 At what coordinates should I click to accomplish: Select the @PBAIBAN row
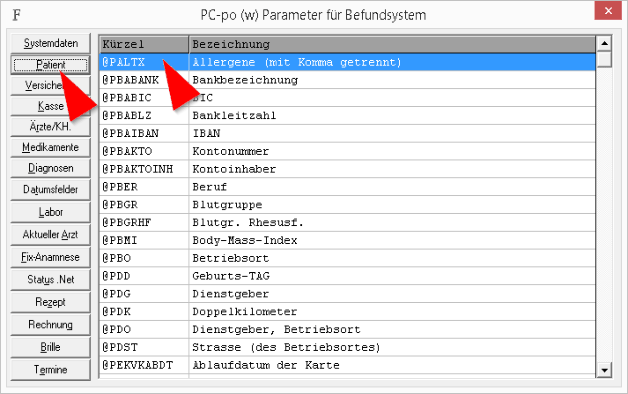pos(348,133)
